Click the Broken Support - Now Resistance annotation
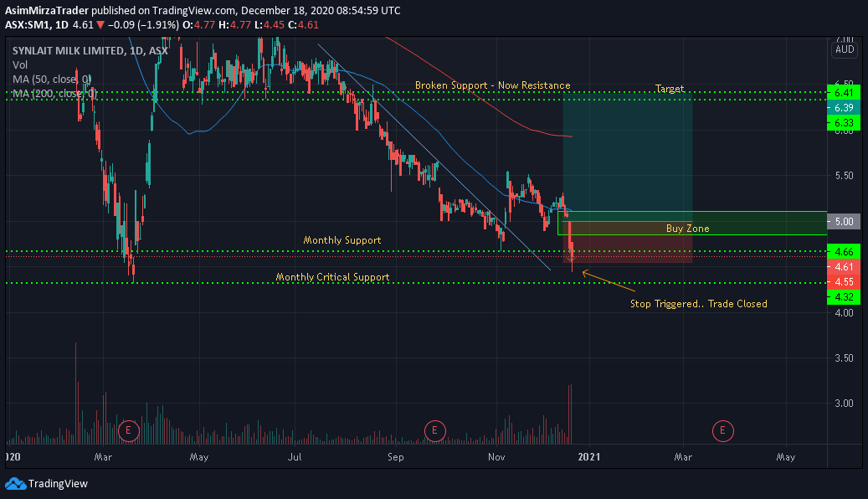 tap(493, 85)
